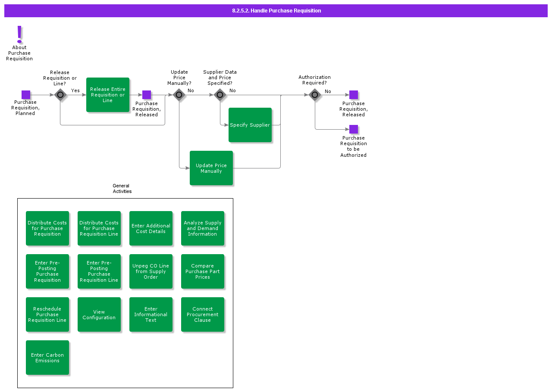Screen dimensions: 552x392
Task: Click the Supplier Data and Price Specified? label
Action: point(220,78)
